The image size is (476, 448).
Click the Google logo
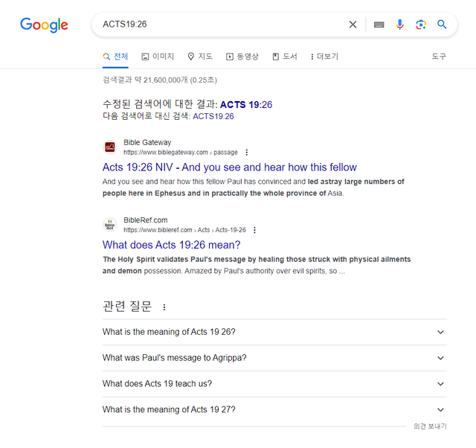click(x=44, y=25)
